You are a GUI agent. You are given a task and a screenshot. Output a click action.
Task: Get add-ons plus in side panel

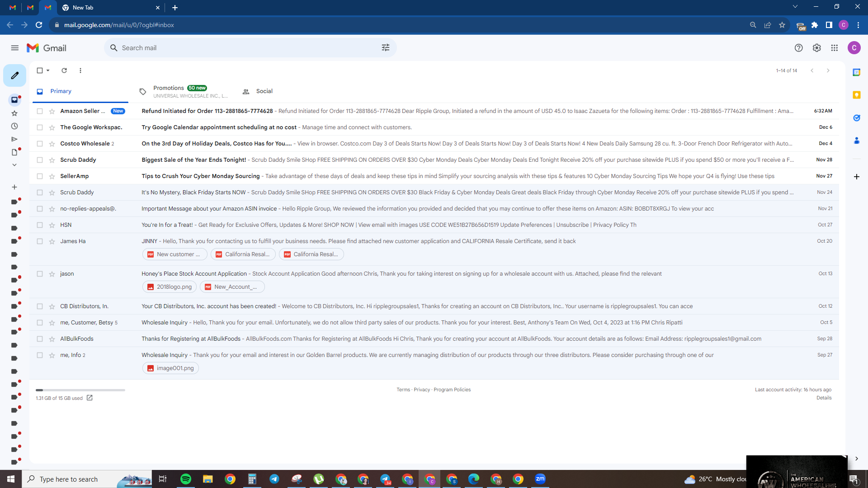856,177
